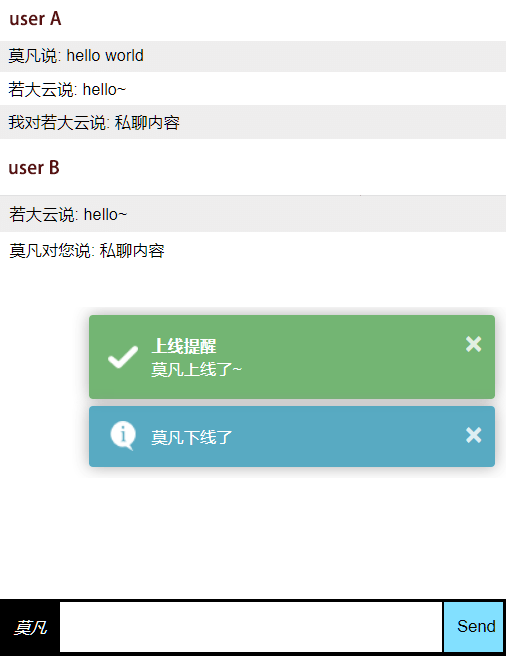Viewport: 506px width, 656px height.
Task: Click the blue offline notification body
Action: [292, 436]
